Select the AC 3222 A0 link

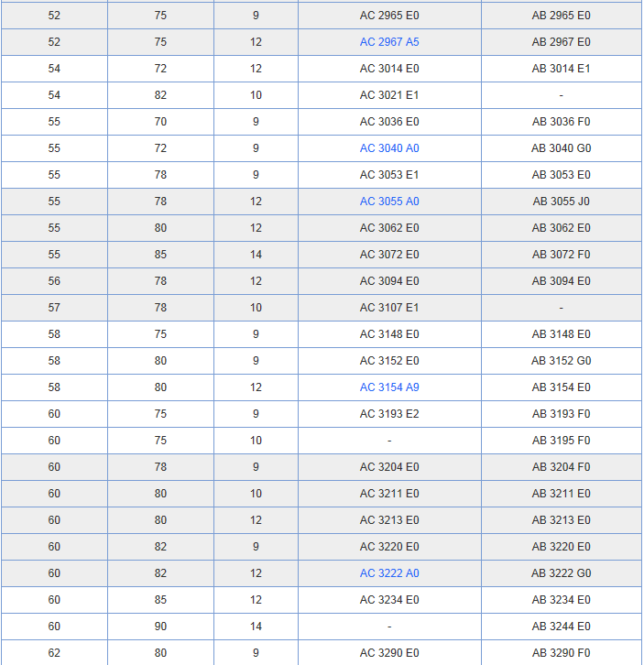pyautogui.click(x=389, y=573)
